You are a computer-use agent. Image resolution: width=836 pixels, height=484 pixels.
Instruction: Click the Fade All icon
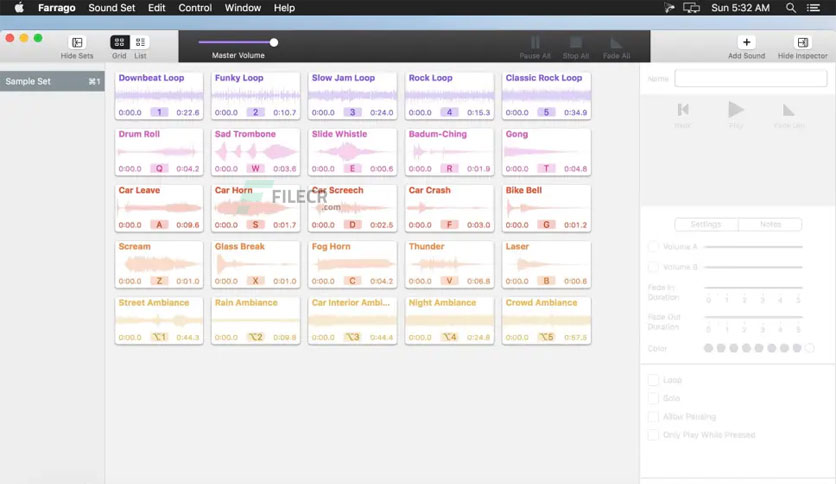click(x=616, y=43)
